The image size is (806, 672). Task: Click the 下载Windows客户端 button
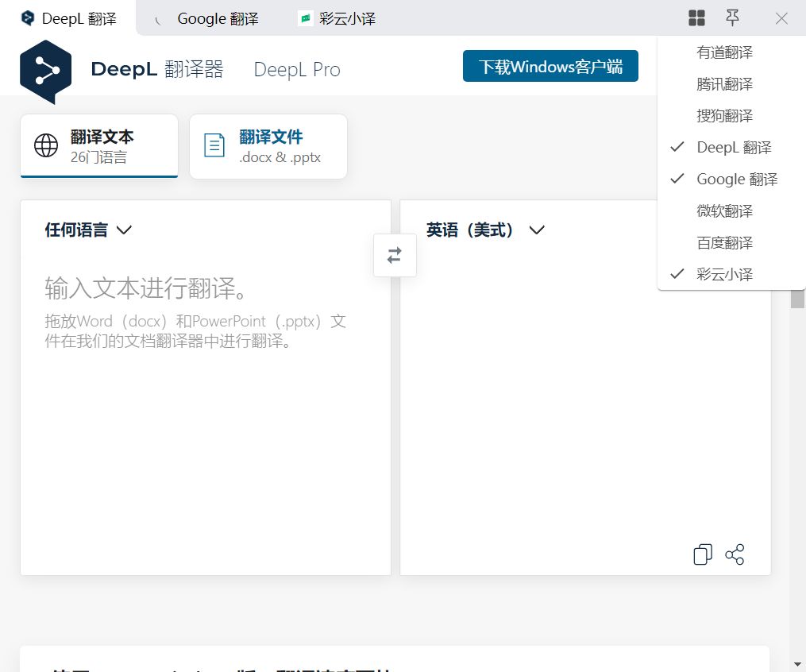[x=550, y=66]
